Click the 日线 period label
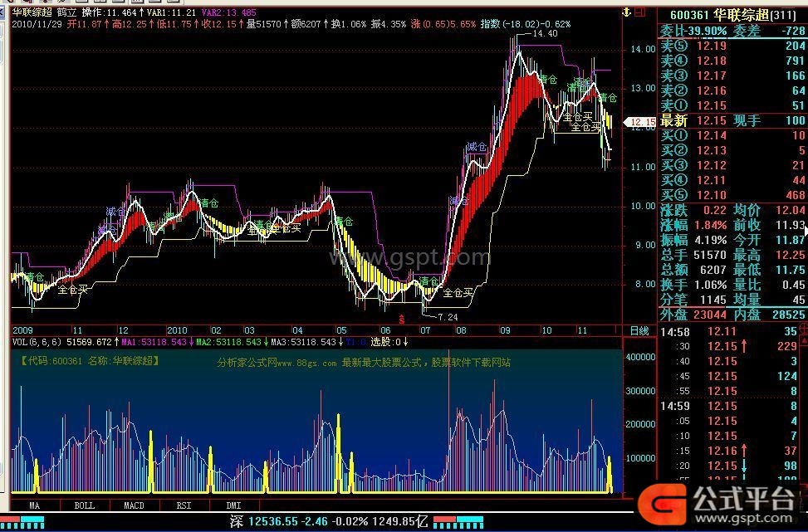Image resolution: width=808 pixels, height=532 pixels. (639, 330)
